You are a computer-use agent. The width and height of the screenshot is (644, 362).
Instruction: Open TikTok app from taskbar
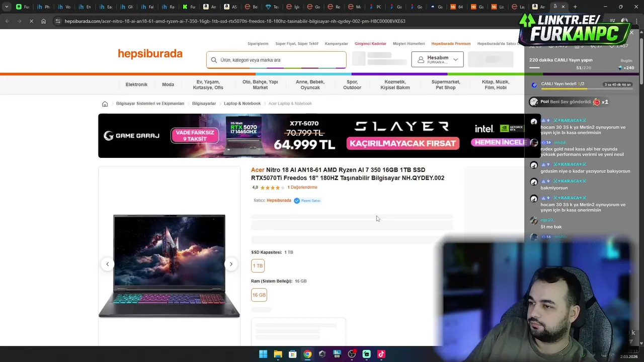[x=381, y=354]
